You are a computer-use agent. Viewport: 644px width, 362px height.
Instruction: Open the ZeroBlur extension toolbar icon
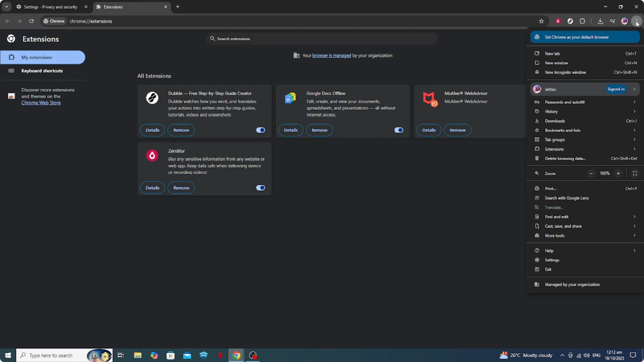558,21
